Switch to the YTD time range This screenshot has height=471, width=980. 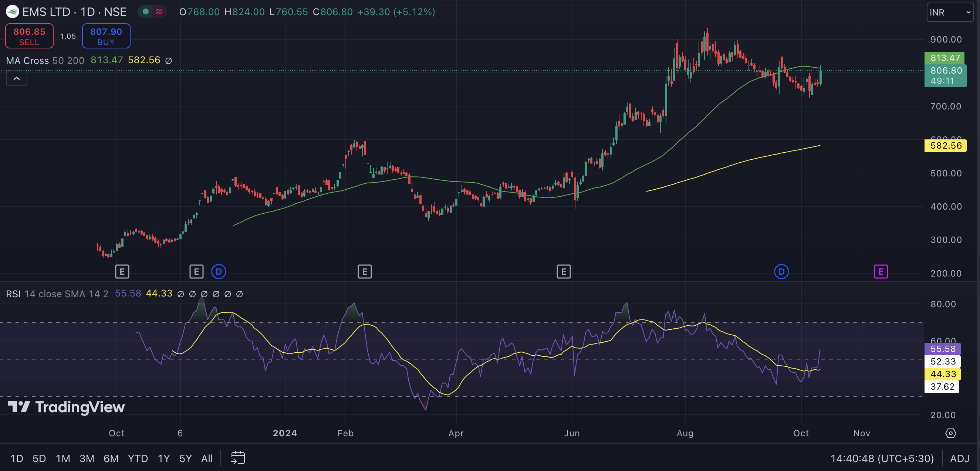click(138, 458)
